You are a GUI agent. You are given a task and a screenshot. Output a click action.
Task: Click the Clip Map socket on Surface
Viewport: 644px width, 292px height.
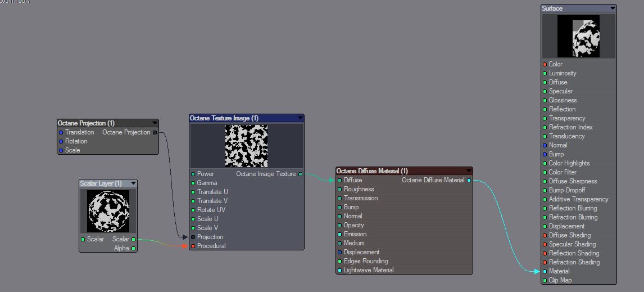pos(545,281)
